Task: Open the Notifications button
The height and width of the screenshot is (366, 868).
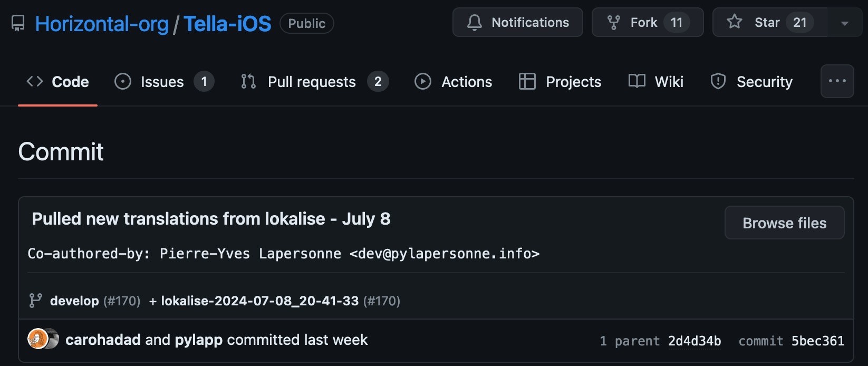Action: coord(518,22)
